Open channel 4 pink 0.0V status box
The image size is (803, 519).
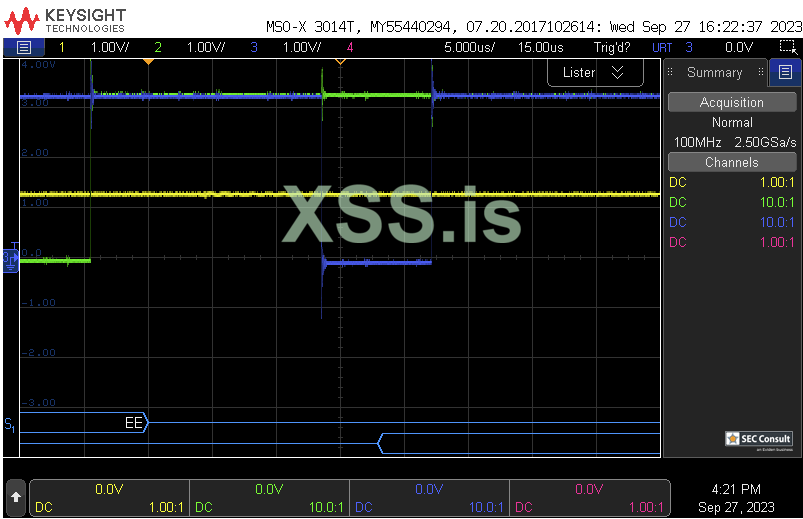(589, 498)
